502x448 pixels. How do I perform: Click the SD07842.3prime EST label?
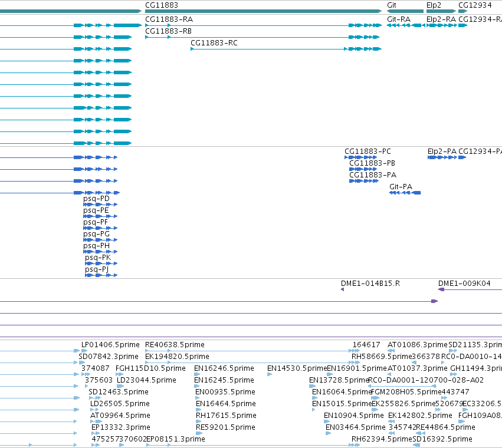click(x=109, y=357)
